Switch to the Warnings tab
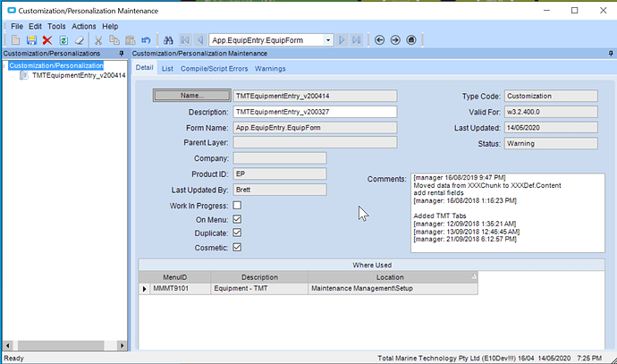617x364 pixels. [x=272, y=68]
